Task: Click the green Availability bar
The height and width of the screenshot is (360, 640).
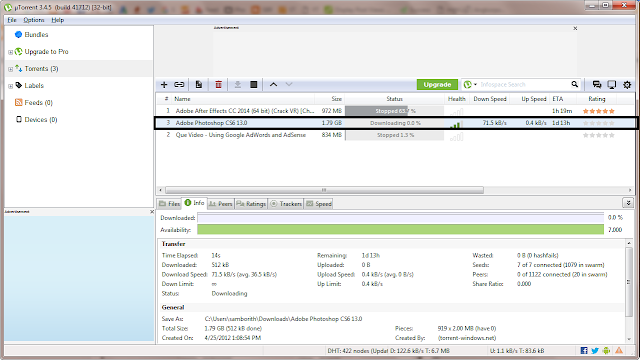Action: tap(400, 230)
